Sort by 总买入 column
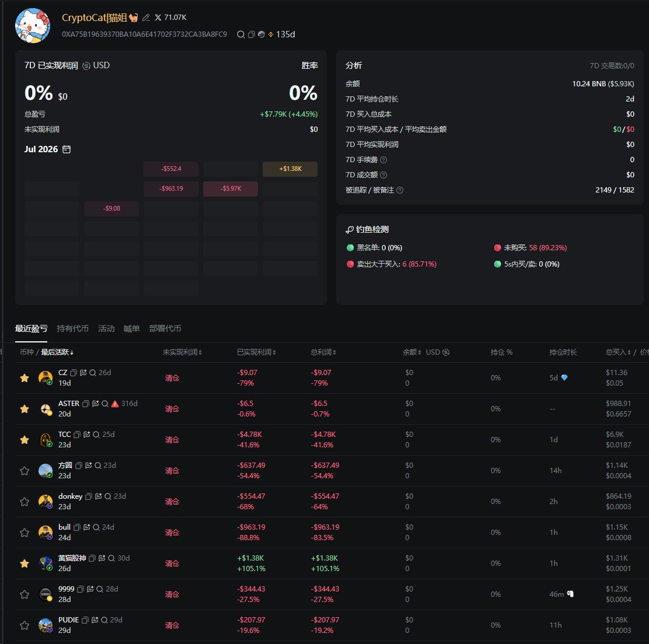This screenshot has height=644, width=649. [x=618, y=352]
